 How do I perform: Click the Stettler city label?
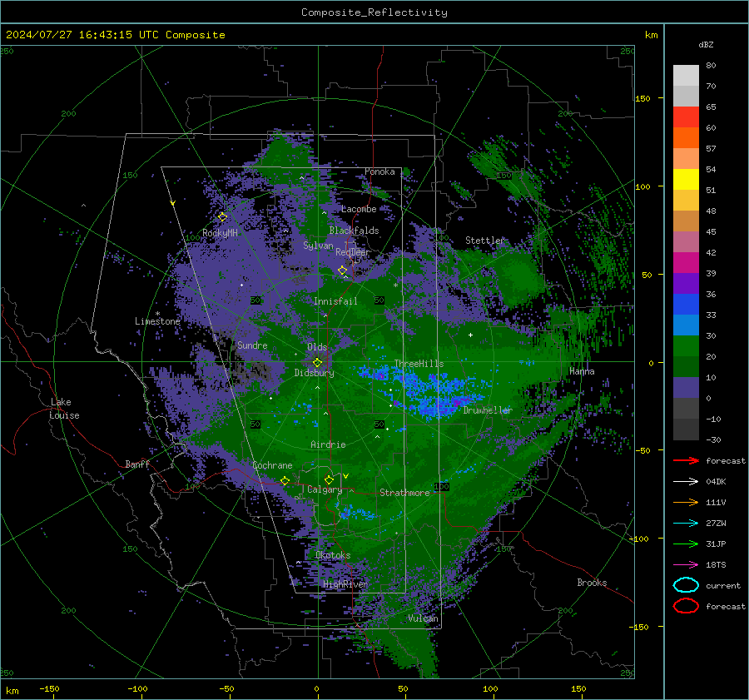(x=485, y=241)
